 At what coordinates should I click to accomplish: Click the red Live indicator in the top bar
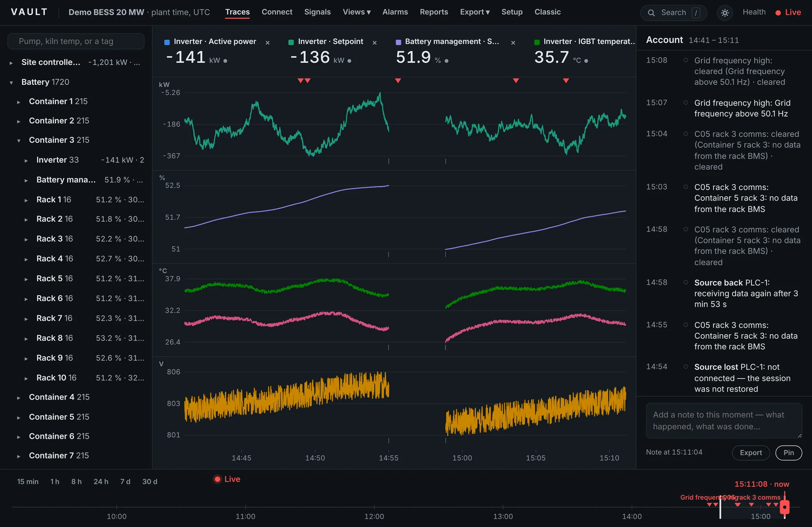pyautogui.click(x=788, y=13)
